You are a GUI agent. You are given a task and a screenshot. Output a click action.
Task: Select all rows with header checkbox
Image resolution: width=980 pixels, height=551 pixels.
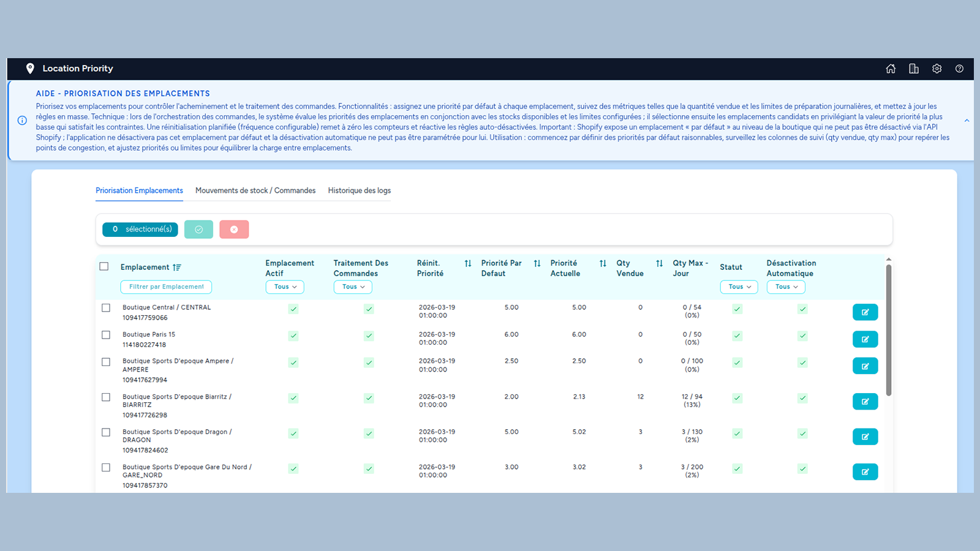(104, 266)
